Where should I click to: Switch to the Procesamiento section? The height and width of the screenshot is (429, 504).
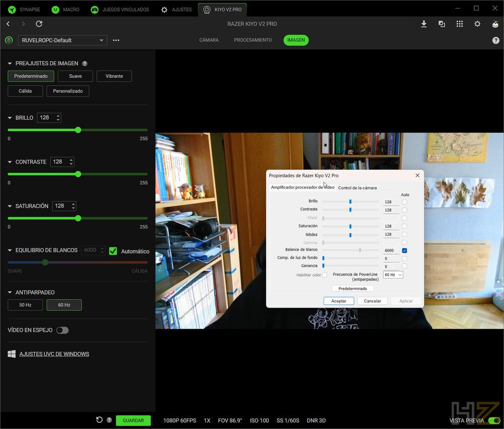[x=253, y=40]
